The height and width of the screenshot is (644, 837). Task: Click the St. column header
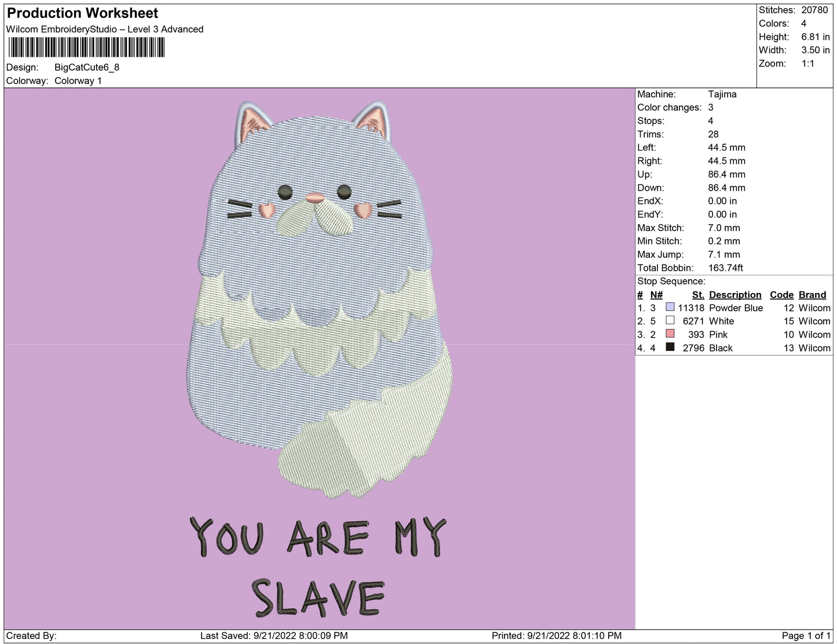[698, 294]
